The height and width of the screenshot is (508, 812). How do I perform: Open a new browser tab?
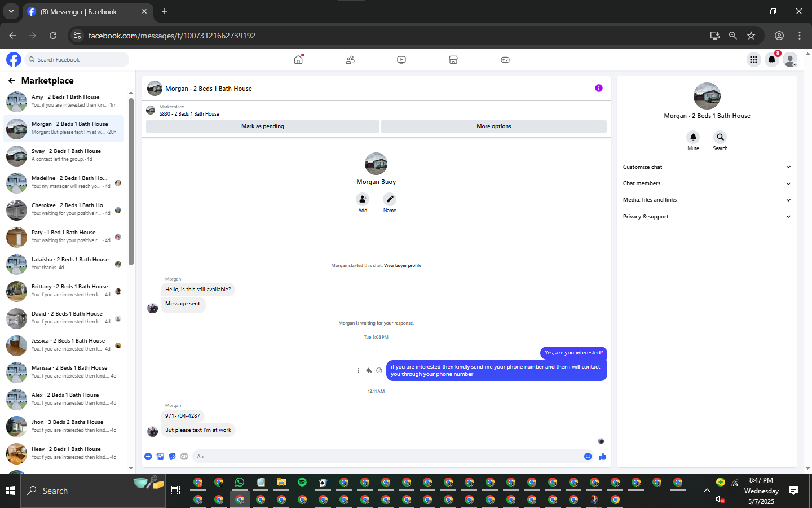click(165, 11)
